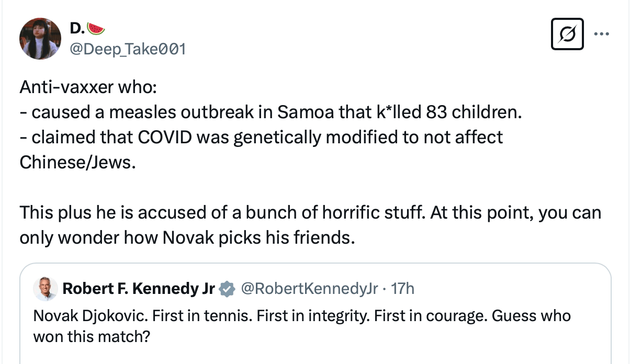Open quoted post text "Novak Djokovic. First in tennis"
The height and width of the screenshot is (364, 630).
(x=301, y=316)
